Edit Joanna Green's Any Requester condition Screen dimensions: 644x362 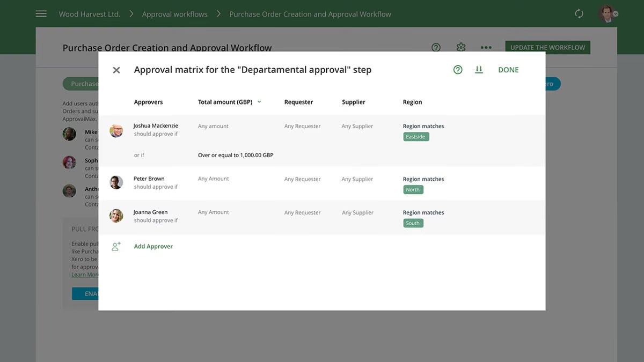point(302,212)
